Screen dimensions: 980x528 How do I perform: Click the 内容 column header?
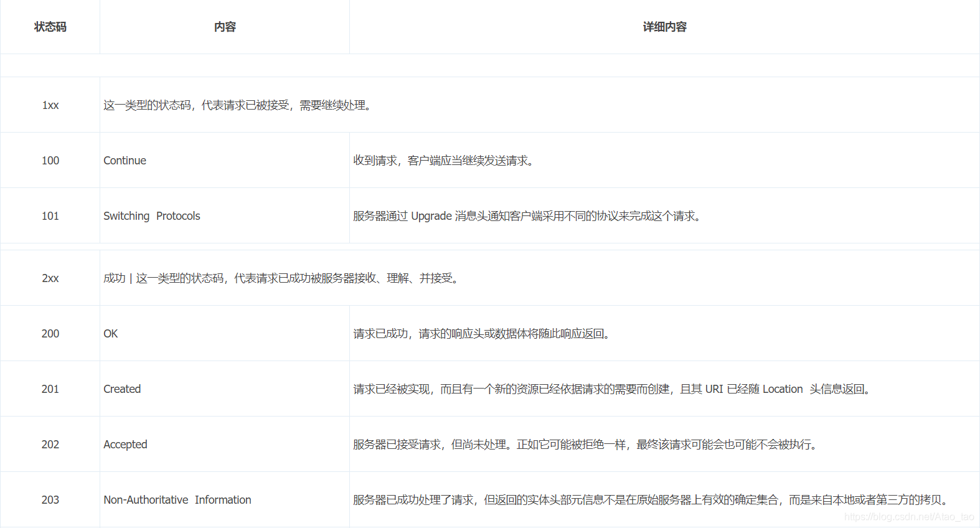[225, 27]
